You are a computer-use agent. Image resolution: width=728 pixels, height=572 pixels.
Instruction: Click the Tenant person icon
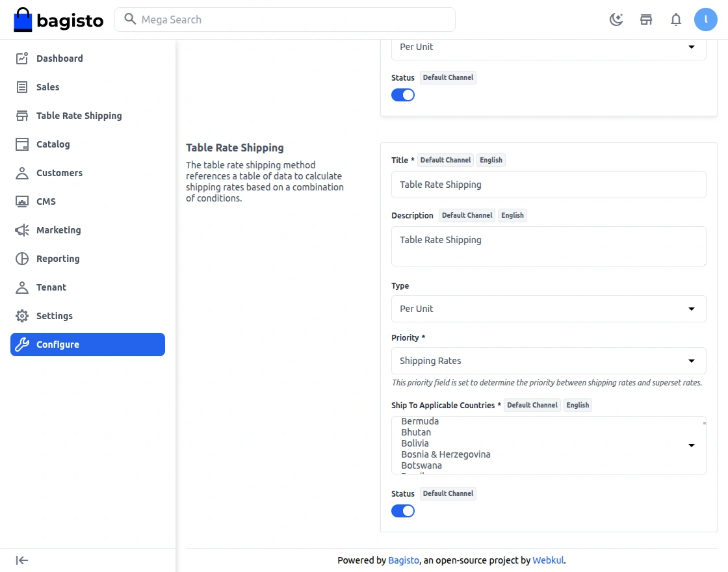tap(22, 287)
